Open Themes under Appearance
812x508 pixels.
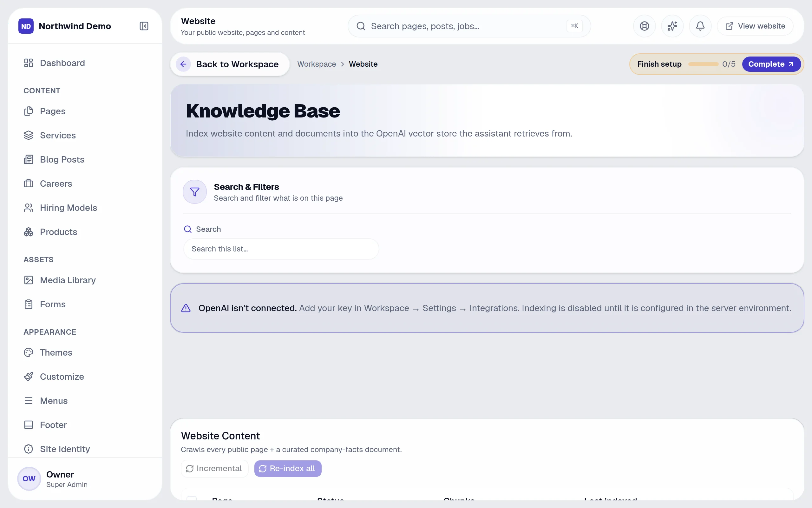(x=85, y=352)
